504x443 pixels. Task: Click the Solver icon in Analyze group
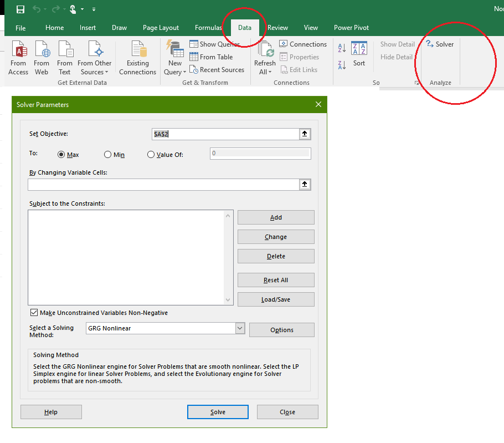[x=440, y=44]
